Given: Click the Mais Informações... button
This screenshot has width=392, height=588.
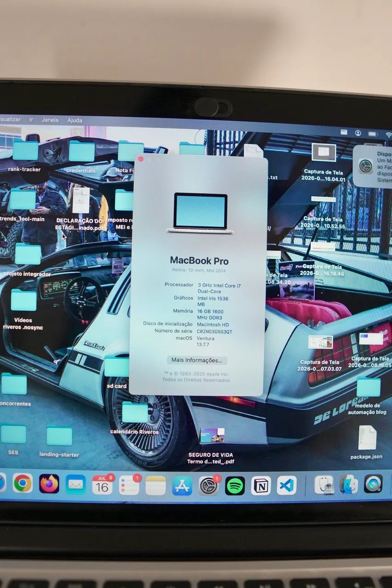Looking at the screenshot, I should [197, 360].
